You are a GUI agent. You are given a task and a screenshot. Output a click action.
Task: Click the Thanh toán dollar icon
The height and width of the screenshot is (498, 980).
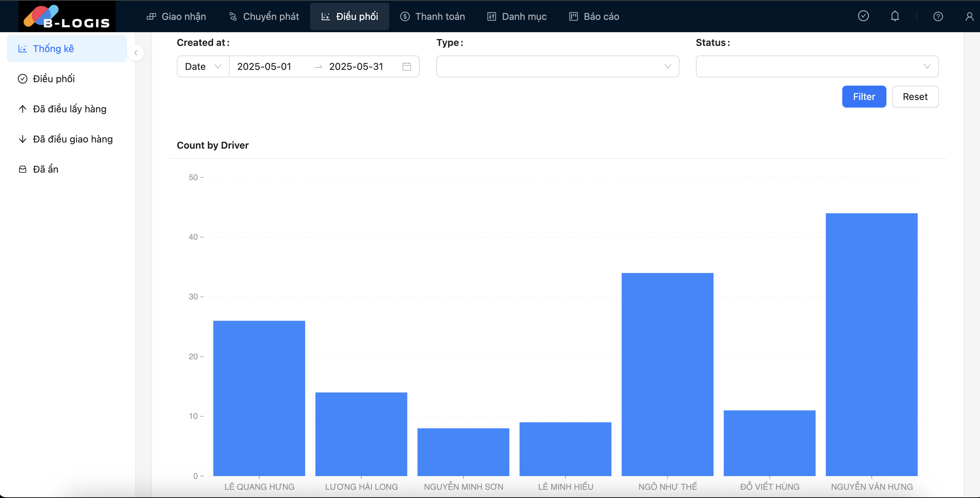[x=405, y=16]
